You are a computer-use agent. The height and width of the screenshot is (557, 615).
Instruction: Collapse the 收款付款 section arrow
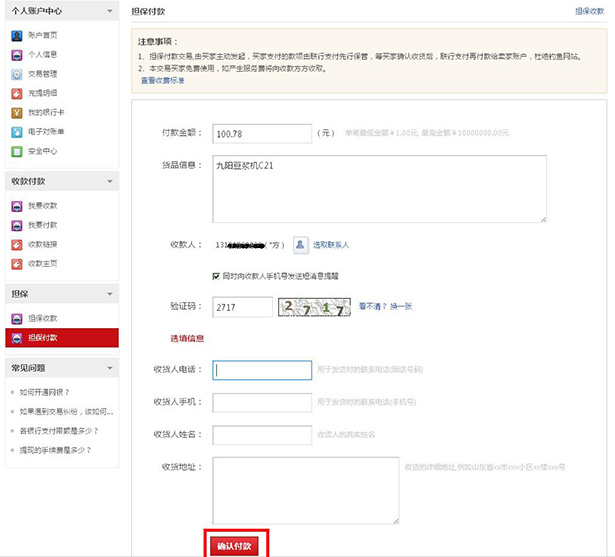[108, 182]
